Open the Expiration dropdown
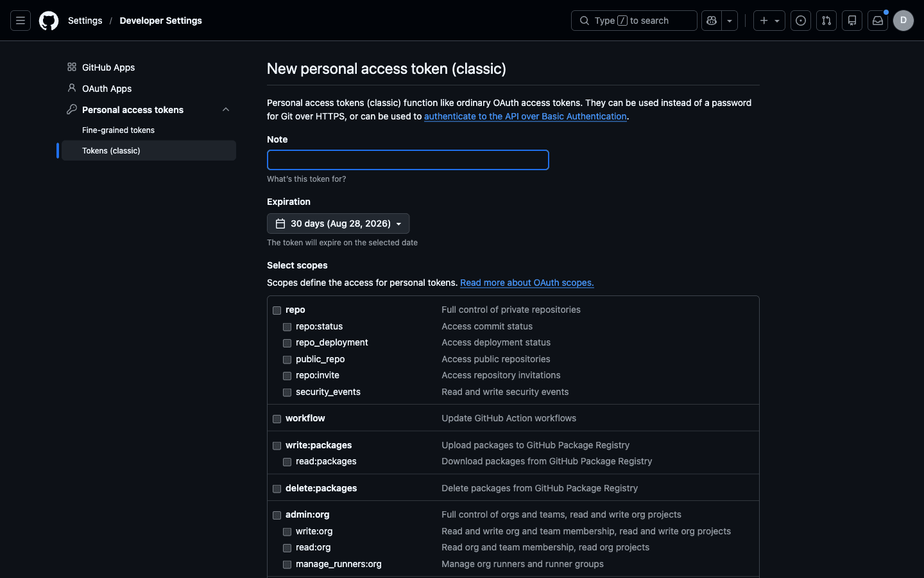Screen dimensions: 924x578 [x=338, y=223]
